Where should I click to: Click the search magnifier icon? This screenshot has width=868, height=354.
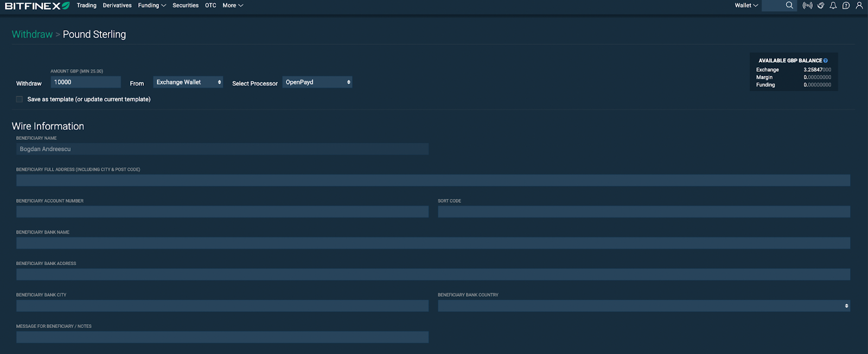789,5
